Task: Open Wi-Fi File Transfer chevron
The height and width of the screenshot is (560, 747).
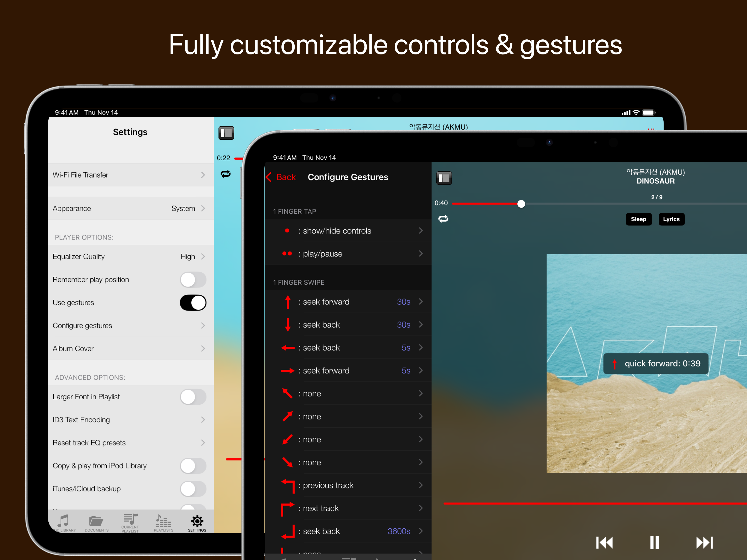Action: pyautogui.click(x=203, y=175)
